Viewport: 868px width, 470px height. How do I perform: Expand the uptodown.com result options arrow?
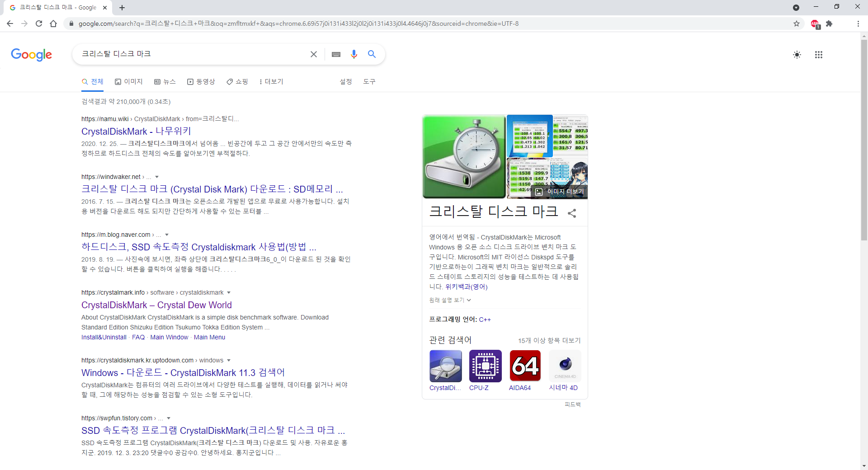229,361
